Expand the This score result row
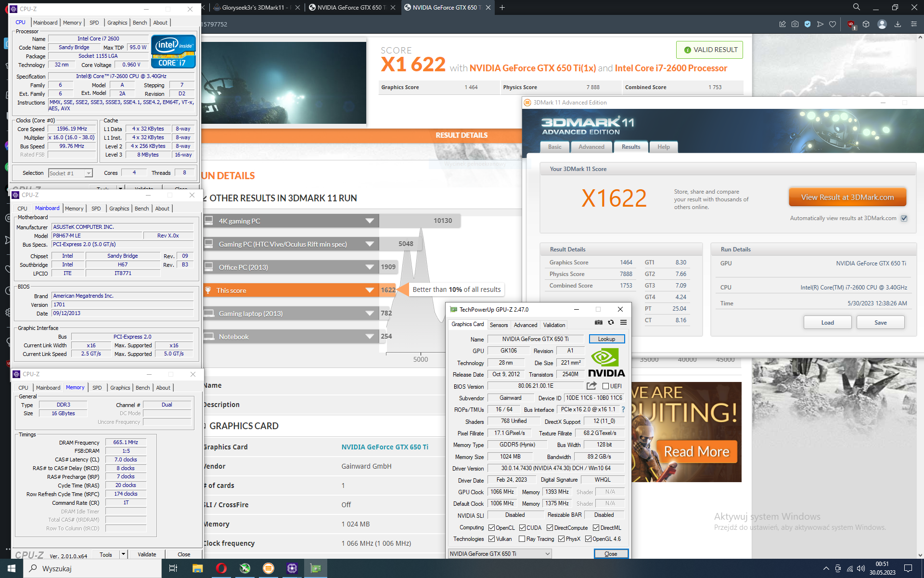Viewport: 924px width, 578px height. [370, 290]
